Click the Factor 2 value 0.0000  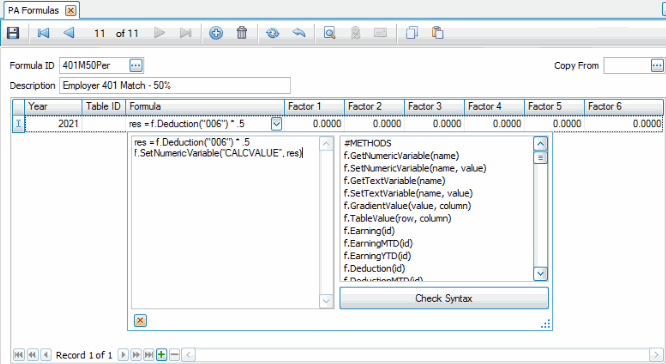pos(374,124)
